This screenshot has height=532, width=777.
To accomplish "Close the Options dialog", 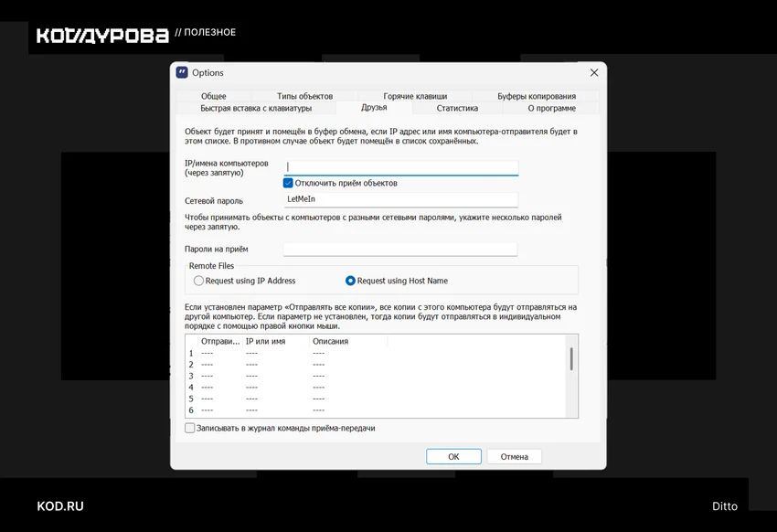I will (x=594, y=73).
